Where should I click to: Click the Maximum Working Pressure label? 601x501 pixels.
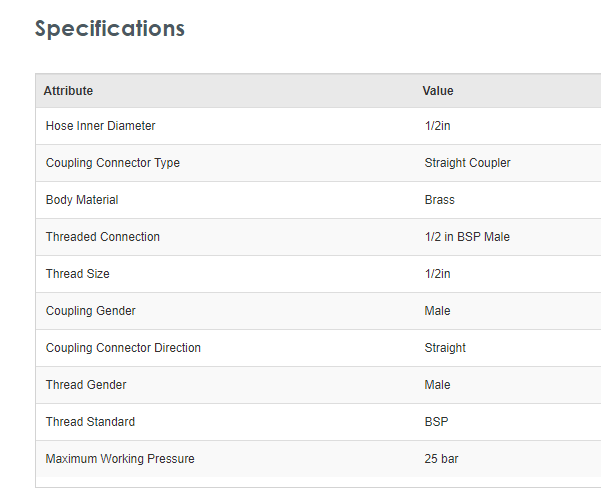pyautogui.click(x=120, y=459)
